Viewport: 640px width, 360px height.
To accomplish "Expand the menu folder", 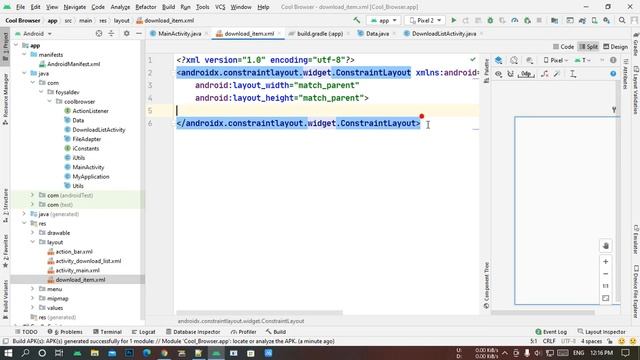I will [33, 289].
